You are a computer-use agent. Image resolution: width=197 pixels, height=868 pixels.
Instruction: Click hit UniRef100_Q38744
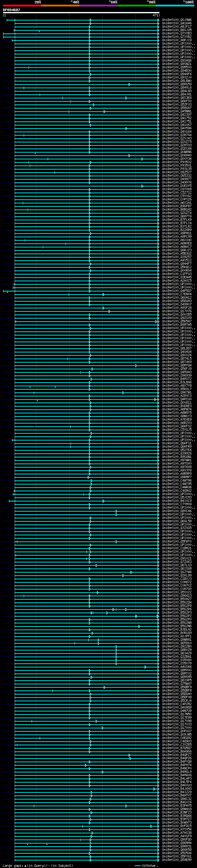[177, 135]
